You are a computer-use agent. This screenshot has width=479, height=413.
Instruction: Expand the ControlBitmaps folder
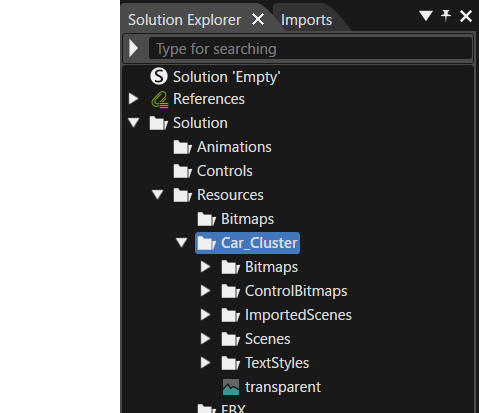[x=206, y=291]
